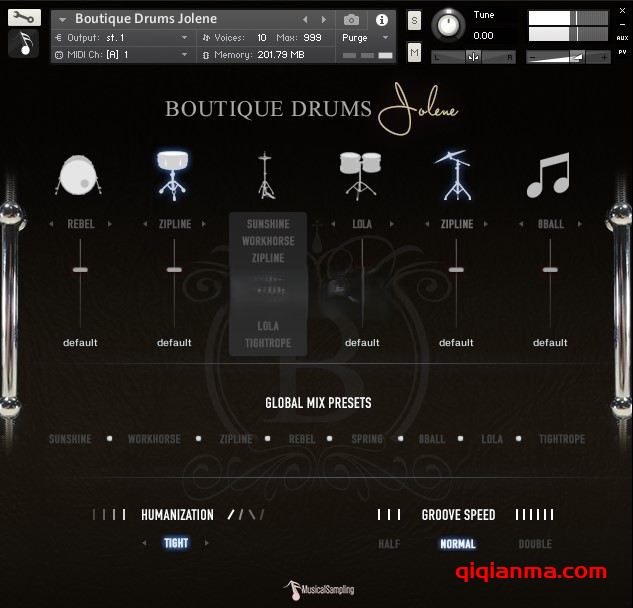Viewport: 633px width, 608px height.
Task: Set groove speed to NORMAL
Action: [458, 544]
